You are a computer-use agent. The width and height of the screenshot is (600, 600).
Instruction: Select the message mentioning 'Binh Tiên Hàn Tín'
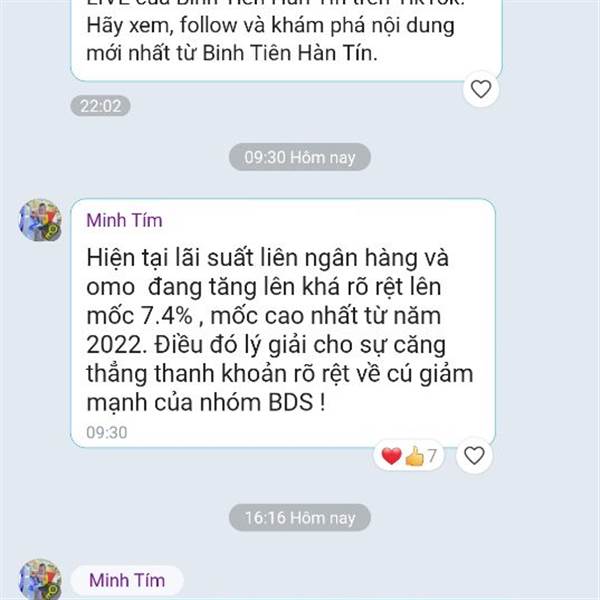286,38
